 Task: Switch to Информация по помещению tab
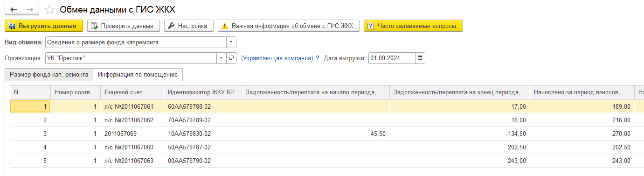138,74
